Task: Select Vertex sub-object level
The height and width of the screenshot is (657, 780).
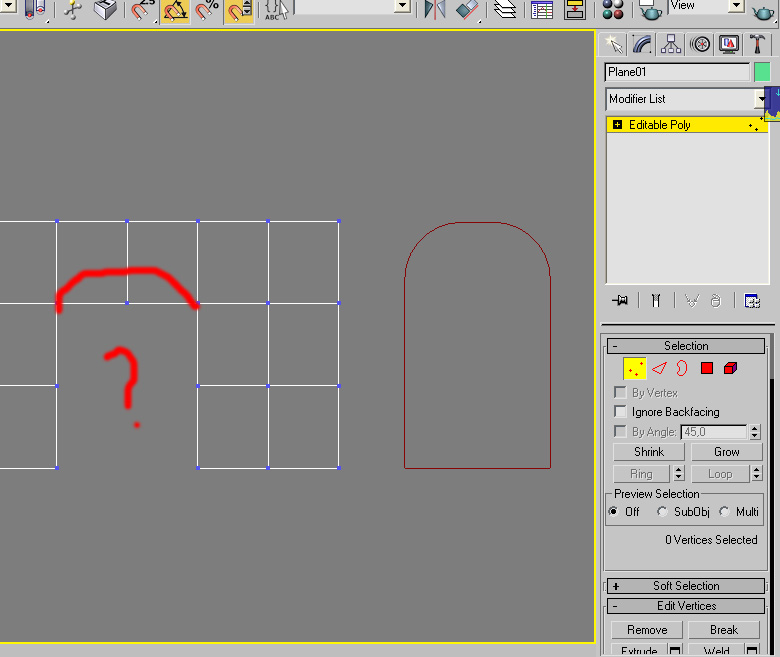Action: 635,369
